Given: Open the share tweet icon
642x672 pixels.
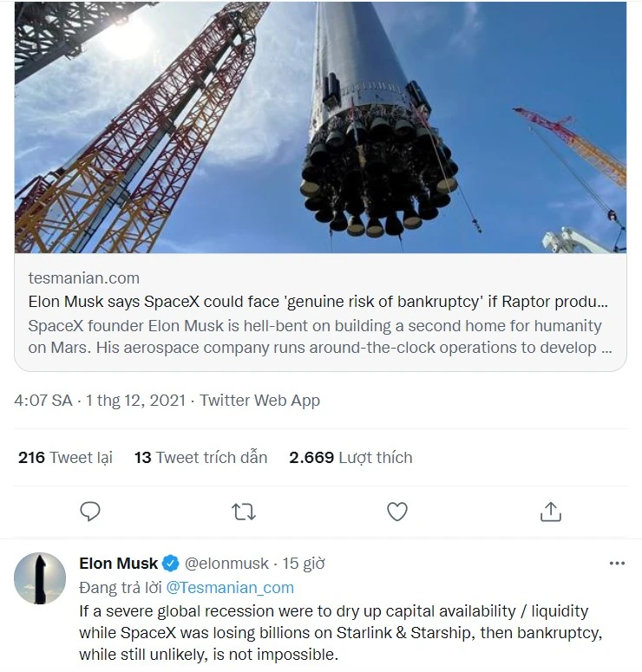Looking at the screenshot, I should (550, 512).
